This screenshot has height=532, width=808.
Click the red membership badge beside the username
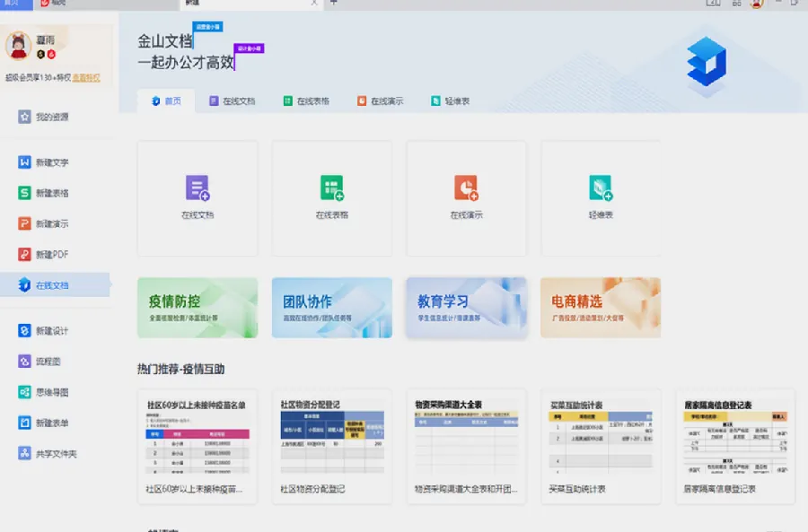pyautogui.click(x=51, y=54)
